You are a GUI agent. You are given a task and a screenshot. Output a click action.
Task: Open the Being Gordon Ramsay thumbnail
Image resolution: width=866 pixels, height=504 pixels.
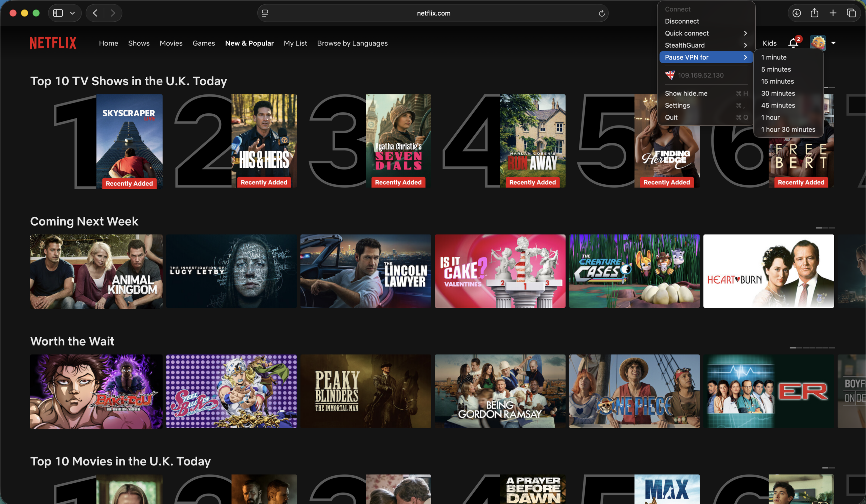click(500, 392)
